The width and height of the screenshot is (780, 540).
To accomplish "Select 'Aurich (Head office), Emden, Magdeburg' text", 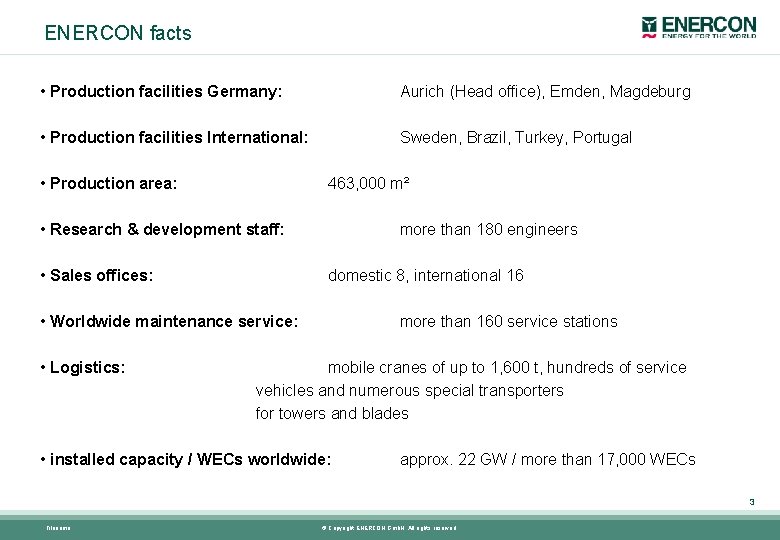I will 545,91.
